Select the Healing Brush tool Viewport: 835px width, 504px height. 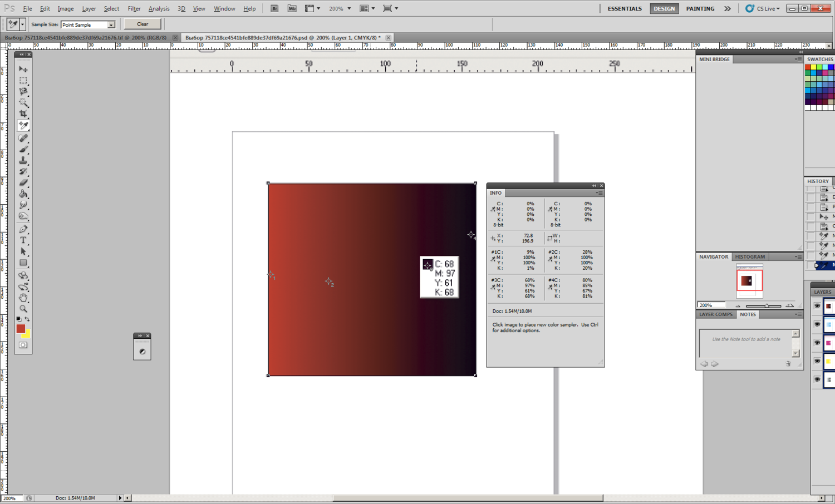coord(23,138)
